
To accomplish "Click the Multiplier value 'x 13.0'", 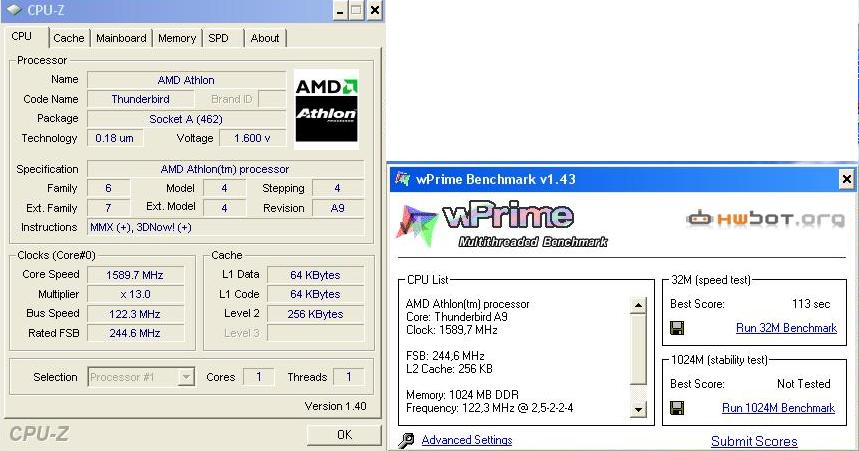I will (135, 294).
